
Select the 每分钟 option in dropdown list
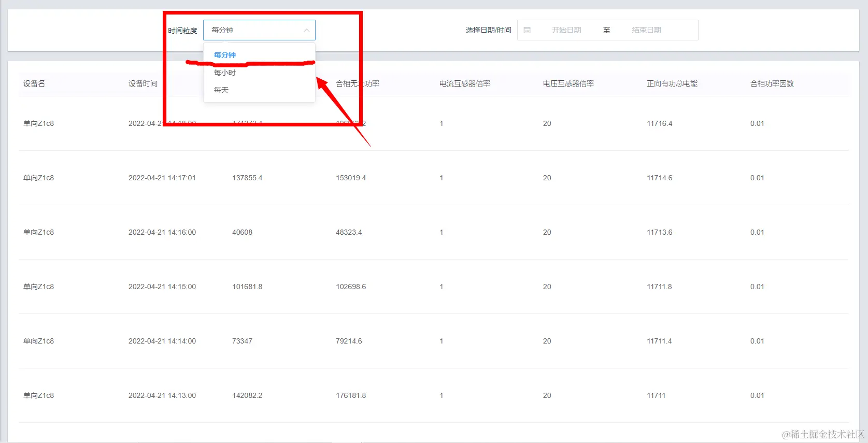(259, 55)
